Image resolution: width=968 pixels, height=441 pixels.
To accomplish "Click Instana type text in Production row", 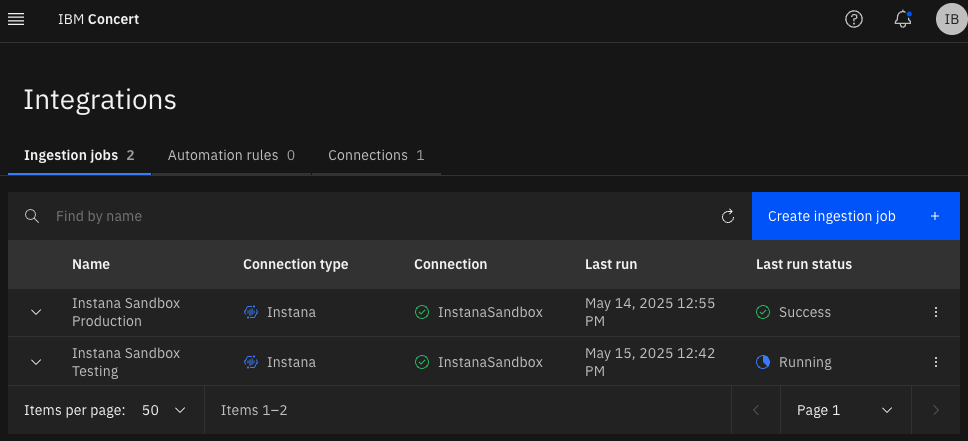I will click(291, 313).
